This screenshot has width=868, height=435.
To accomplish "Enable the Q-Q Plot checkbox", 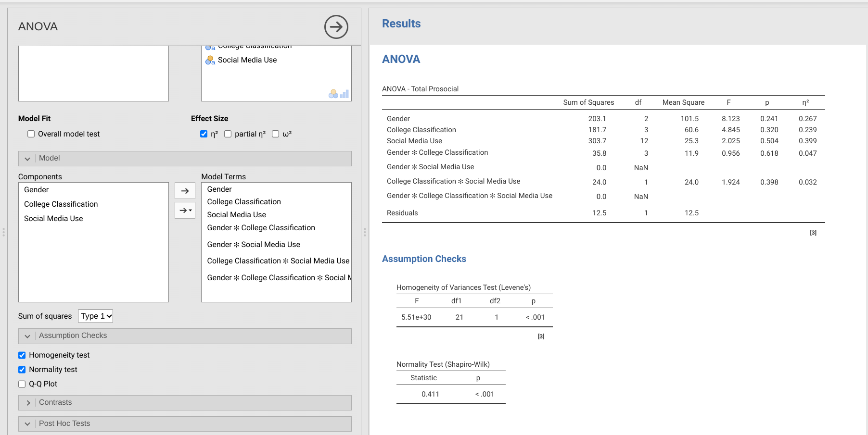I will point(22,384).
